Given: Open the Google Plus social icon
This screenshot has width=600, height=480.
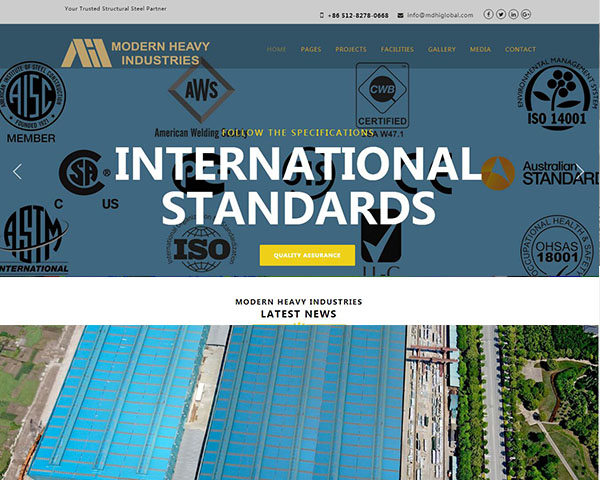Looking at the screenshot, I should click(526, 15).
